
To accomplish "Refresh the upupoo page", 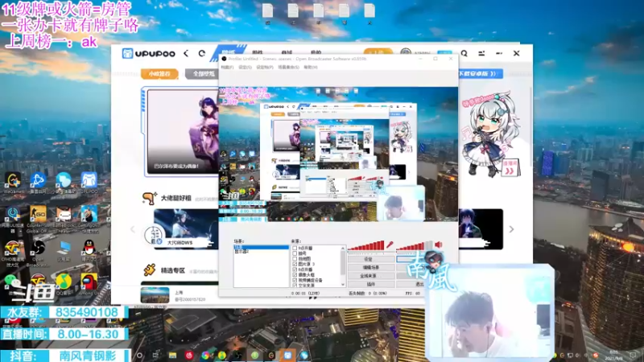I will tap(202, 53).
